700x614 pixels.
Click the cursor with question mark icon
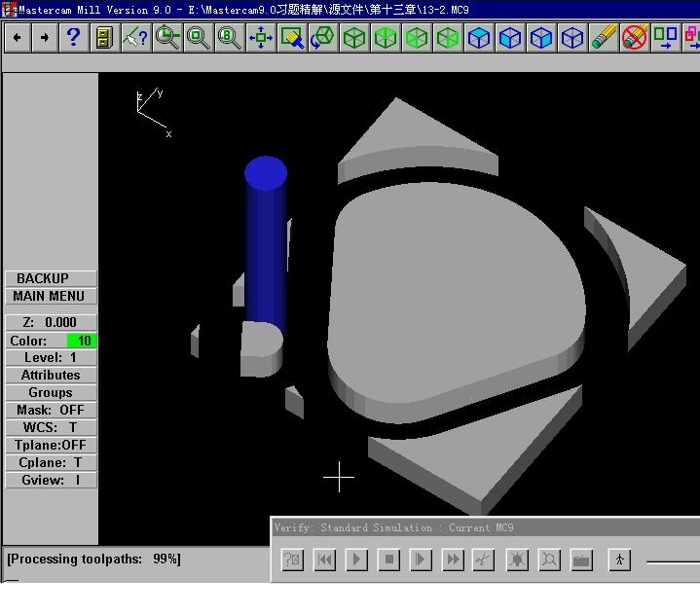pos(136,38)
